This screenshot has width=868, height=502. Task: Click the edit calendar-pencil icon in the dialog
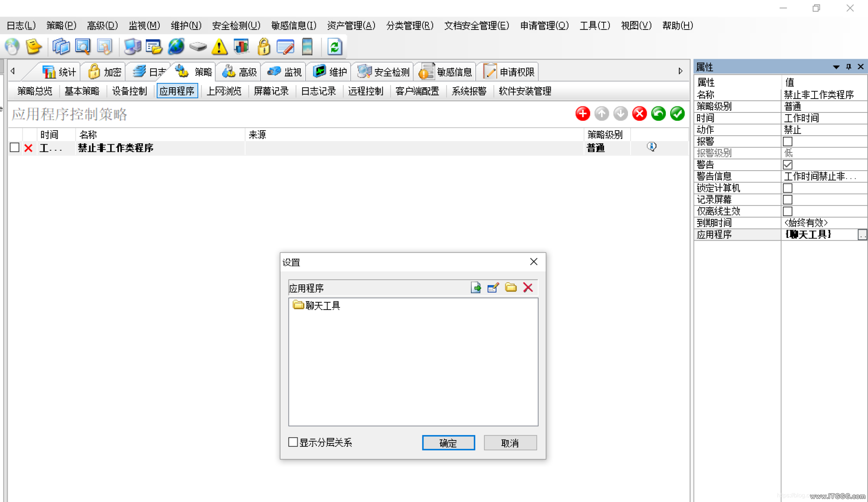coord(493,287)
